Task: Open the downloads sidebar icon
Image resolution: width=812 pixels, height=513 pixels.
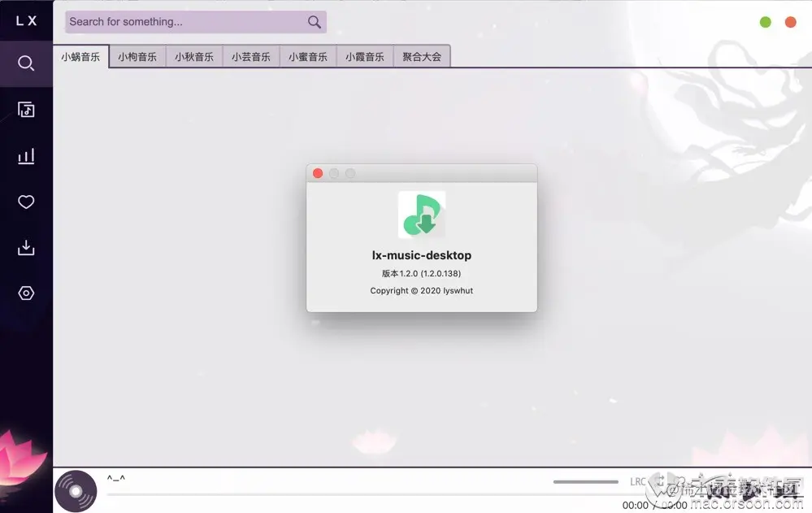Action: [x=26, y=247]
